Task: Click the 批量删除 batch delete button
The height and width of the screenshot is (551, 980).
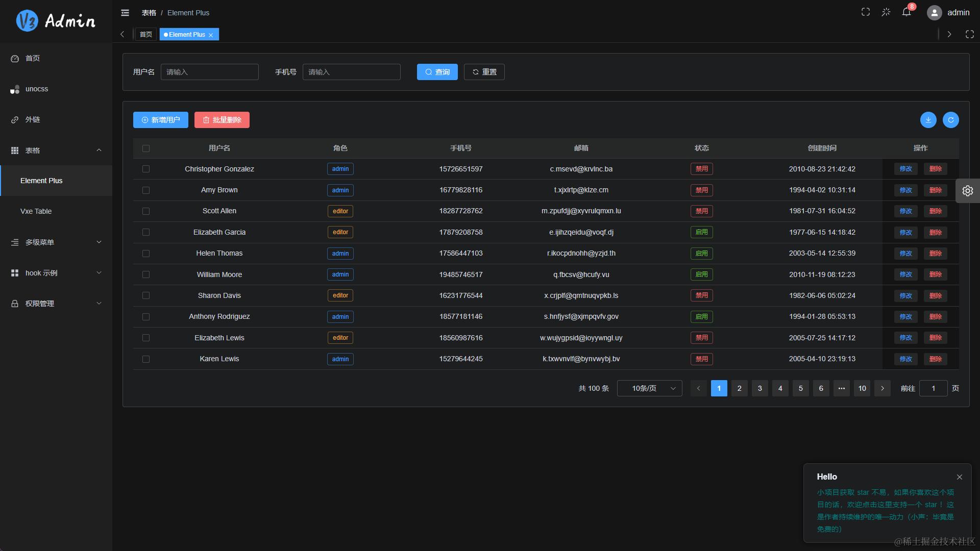Action: tap(222, 120)
